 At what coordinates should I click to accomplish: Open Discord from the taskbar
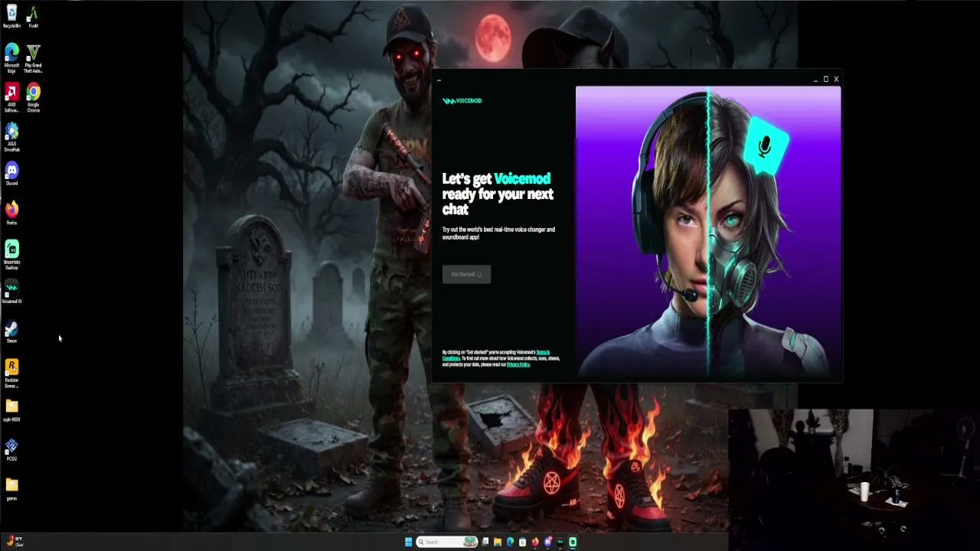[547, 542]
